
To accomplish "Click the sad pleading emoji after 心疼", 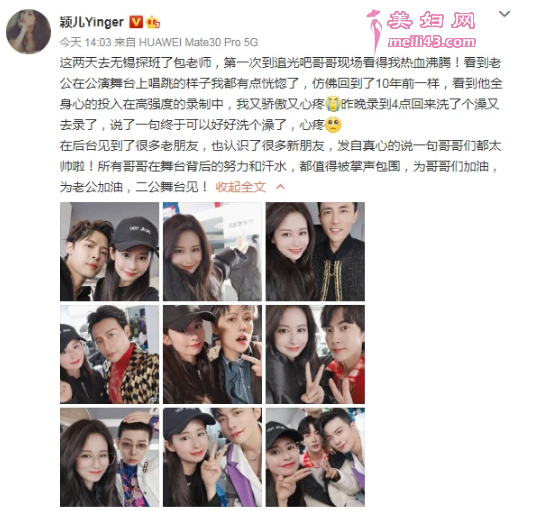I will point(333,125).
